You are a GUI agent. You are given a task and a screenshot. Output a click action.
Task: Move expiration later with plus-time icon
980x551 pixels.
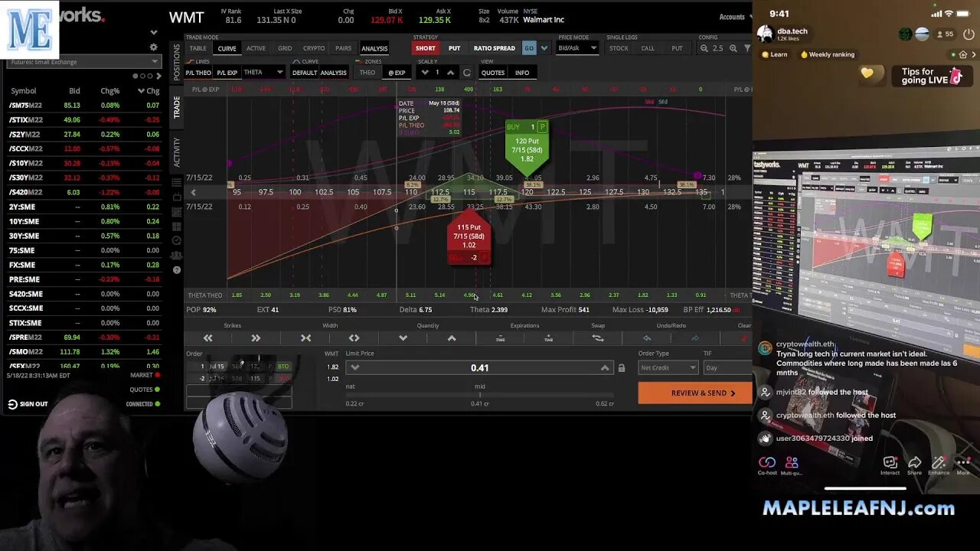(548, 337)
